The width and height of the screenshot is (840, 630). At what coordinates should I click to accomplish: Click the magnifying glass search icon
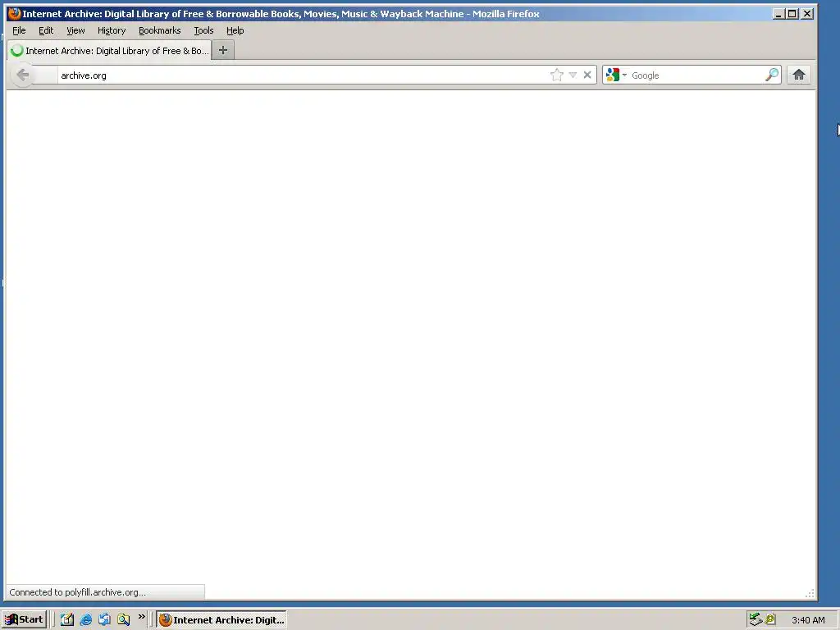click(x=771, y=75)
